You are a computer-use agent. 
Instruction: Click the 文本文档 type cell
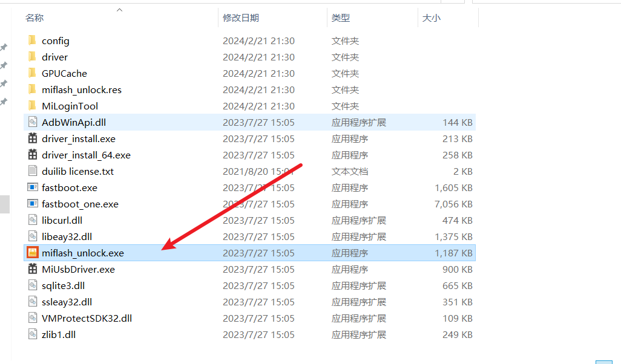click(x=350, y=171)
